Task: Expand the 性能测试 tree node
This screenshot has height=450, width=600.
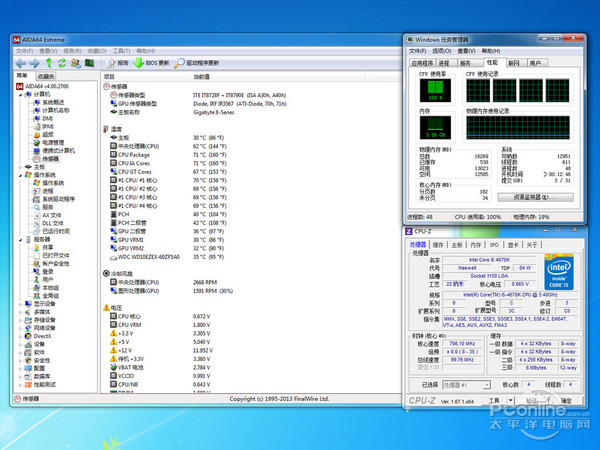Action: [x=20, y=385]
